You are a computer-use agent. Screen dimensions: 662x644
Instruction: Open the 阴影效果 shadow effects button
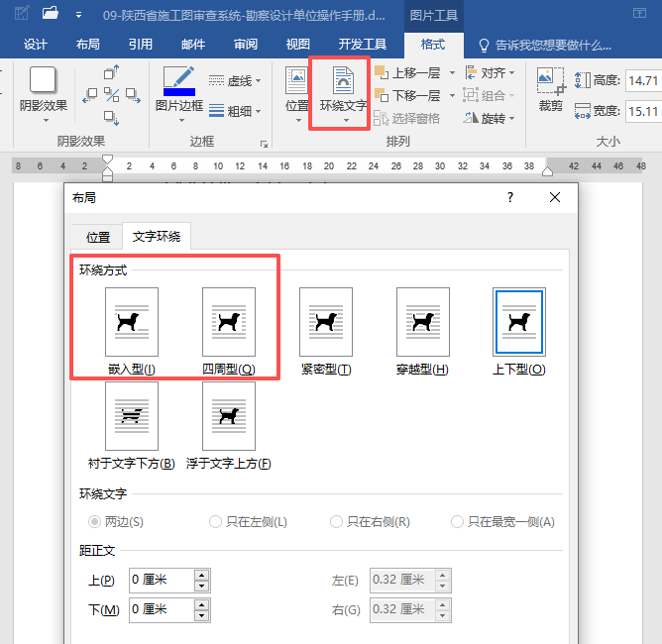[x=44, y=91]
